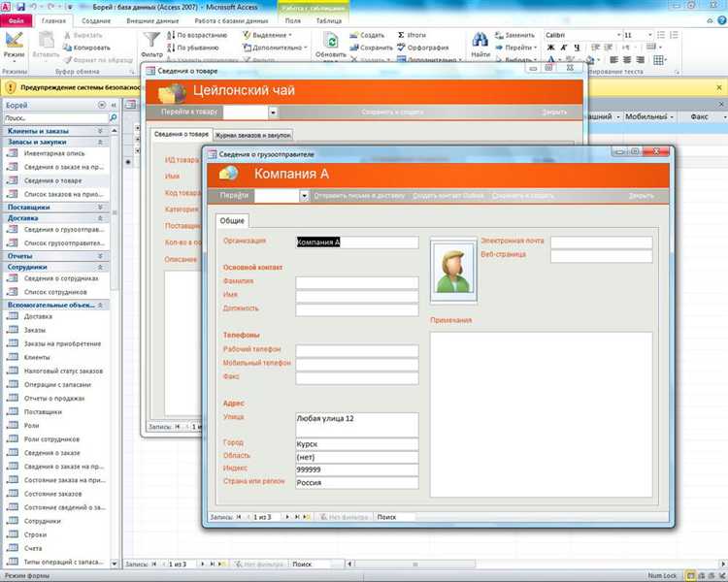The height and width of the screenshot is (582, 728).
Task: Open the Выделение filter dropdown
Action: click(x=268, y=35)
